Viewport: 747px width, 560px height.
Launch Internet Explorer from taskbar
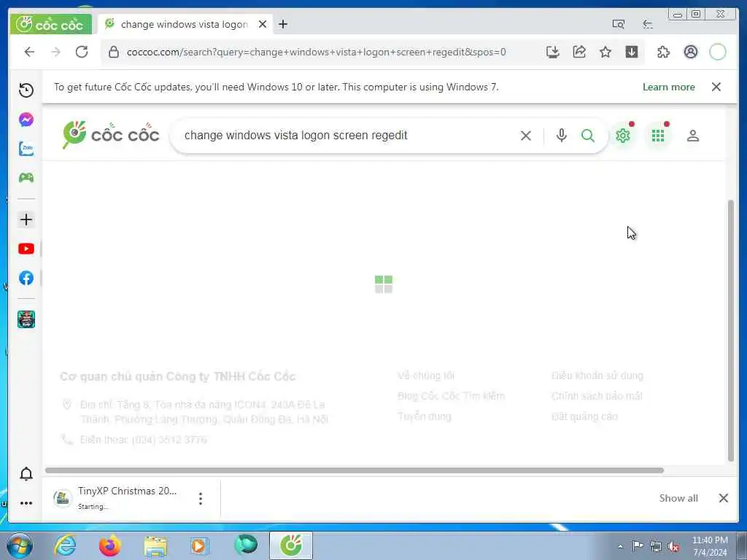pos(65,545)
